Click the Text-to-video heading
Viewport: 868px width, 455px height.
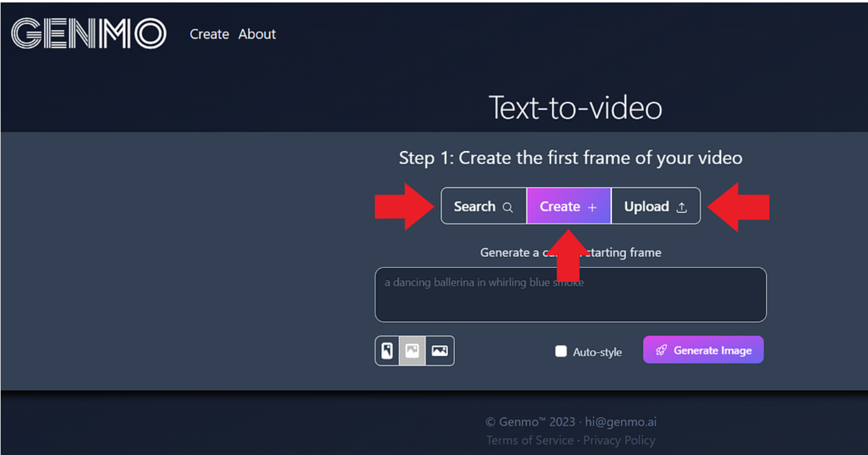click(575, 107)
